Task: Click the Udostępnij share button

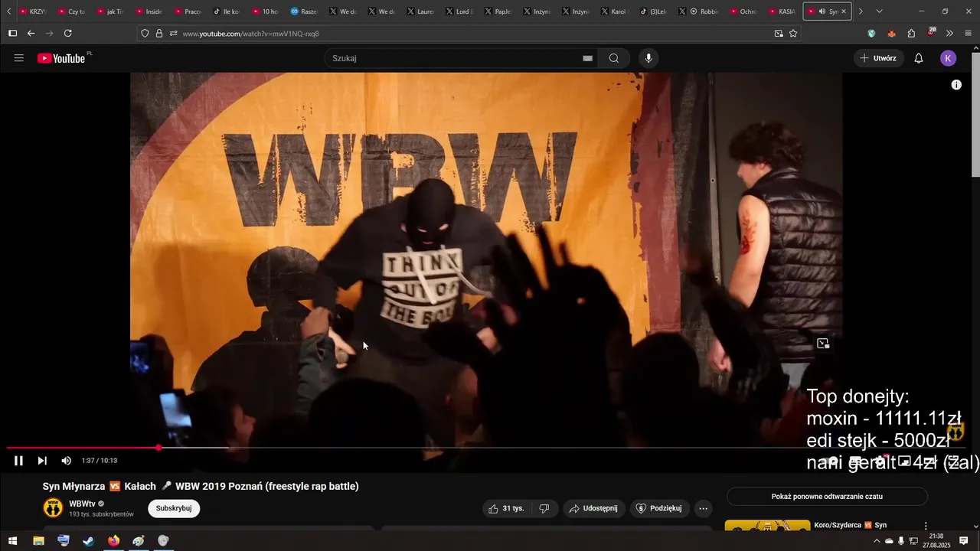Action: click(593, 508)
